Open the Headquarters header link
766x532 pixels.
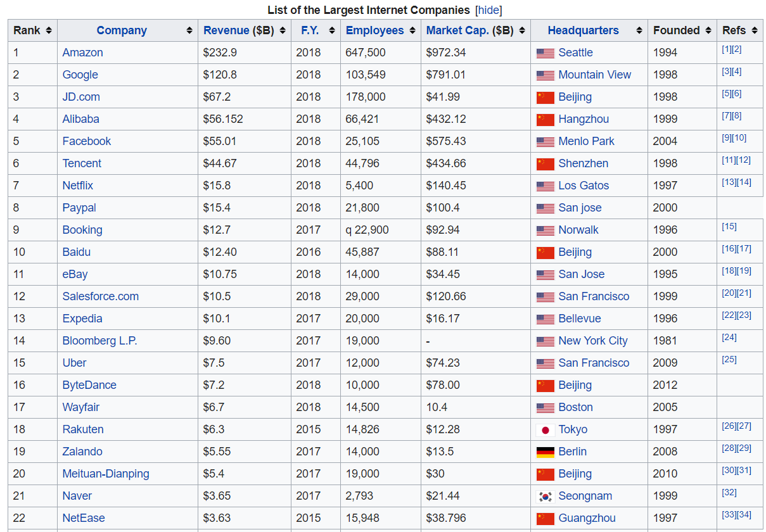coord(583,30)
